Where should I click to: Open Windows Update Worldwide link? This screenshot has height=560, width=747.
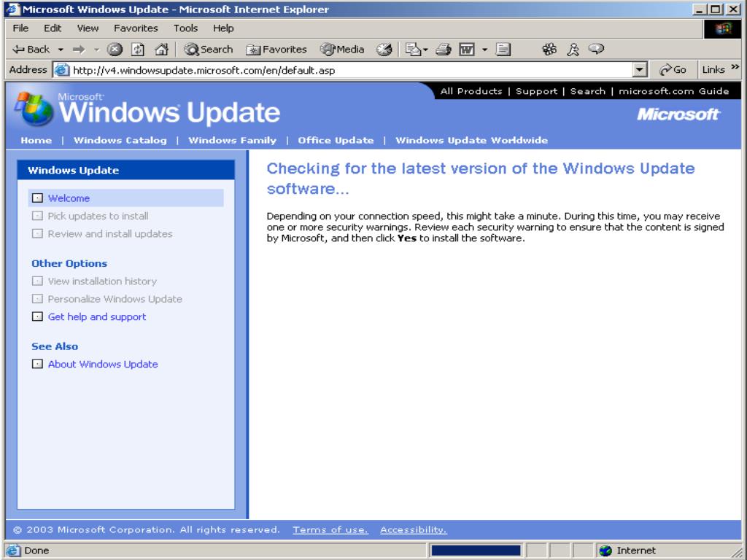[x=472, y=140]
